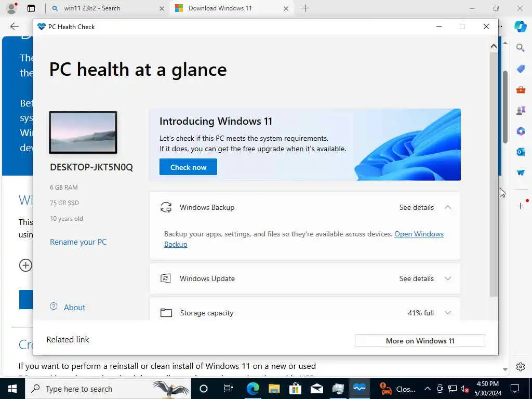Click the PC Health Check scroll up arrow
This screenshot has height=399, width=532.
pos(494,46)
